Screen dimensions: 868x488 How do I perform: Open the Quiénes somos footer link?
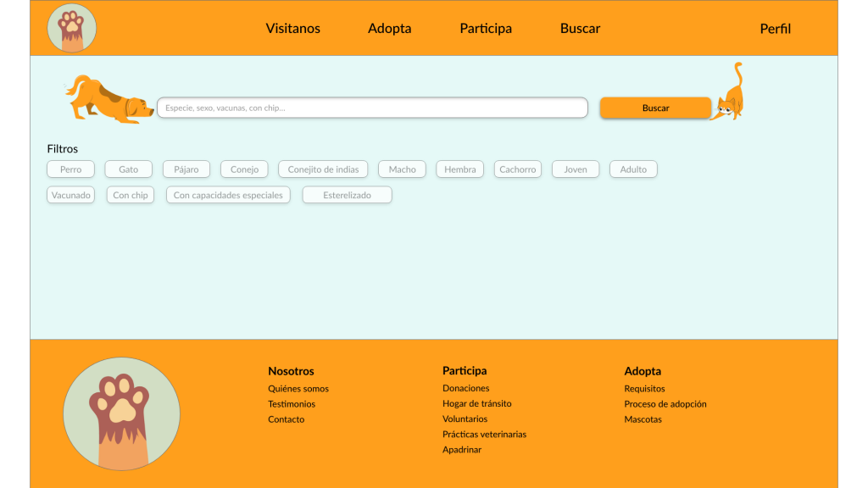298,389
